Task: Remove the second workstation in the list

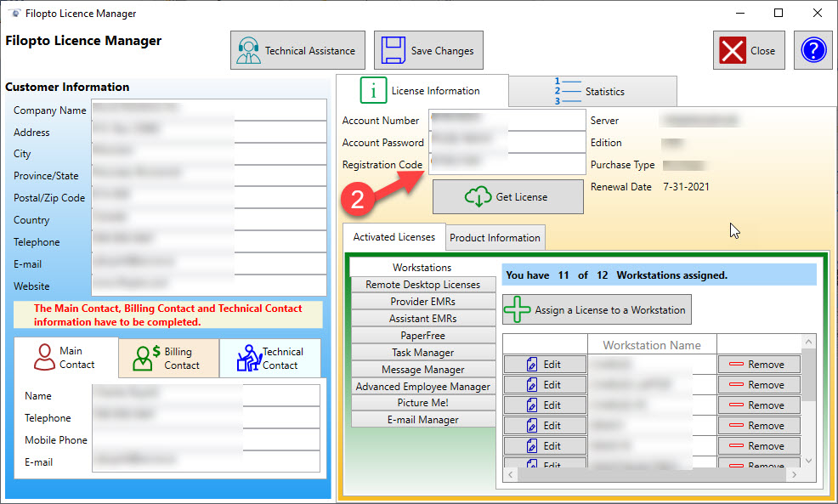Action: [759, 385]
